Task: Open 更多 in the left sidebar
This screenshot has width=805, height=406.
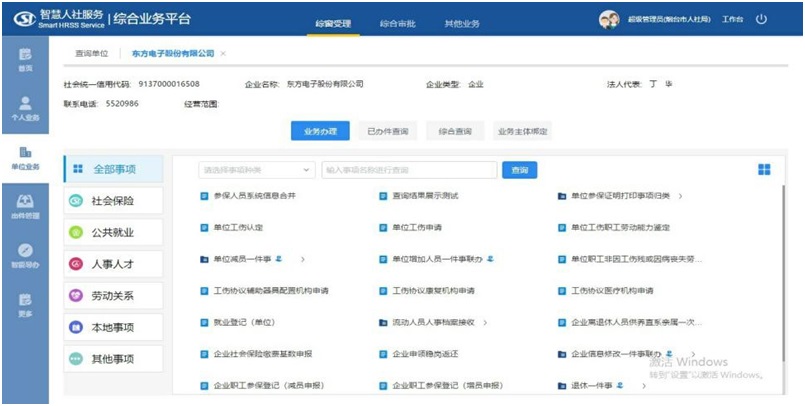Action: tap(26, 304)
